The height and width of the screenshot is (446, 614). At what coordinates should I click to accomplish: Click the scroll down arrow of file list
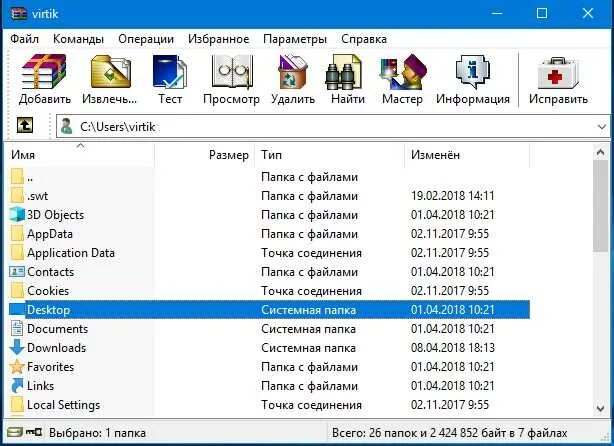pos(600,408)
